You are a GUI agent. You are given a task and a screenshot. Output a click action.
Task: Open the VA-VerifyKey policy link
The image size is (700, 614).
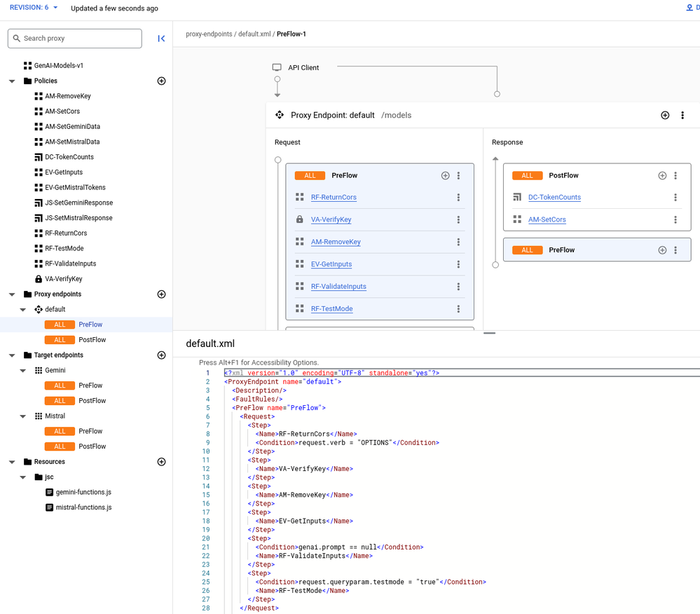click(x=331, y=219)
